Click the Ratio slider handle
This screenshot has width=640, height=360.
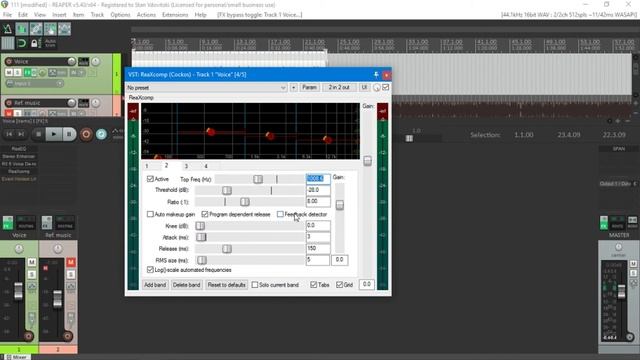244,202
